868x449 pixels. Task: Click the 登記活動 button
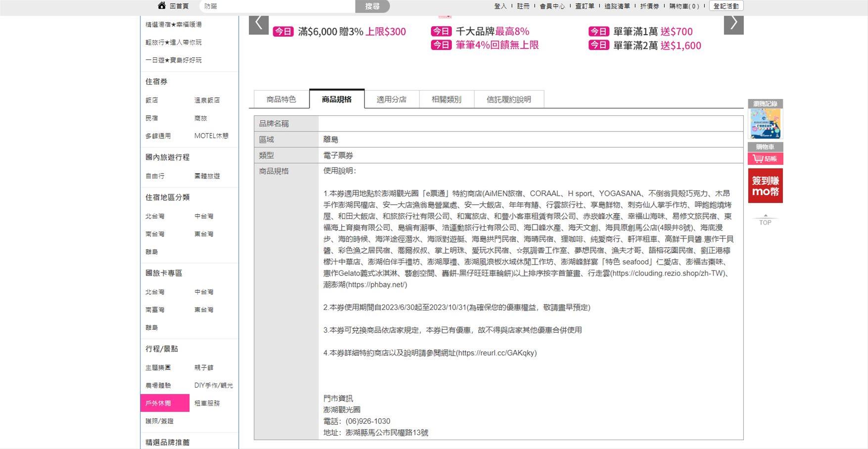pyautogui.click(x=726, y=6)
